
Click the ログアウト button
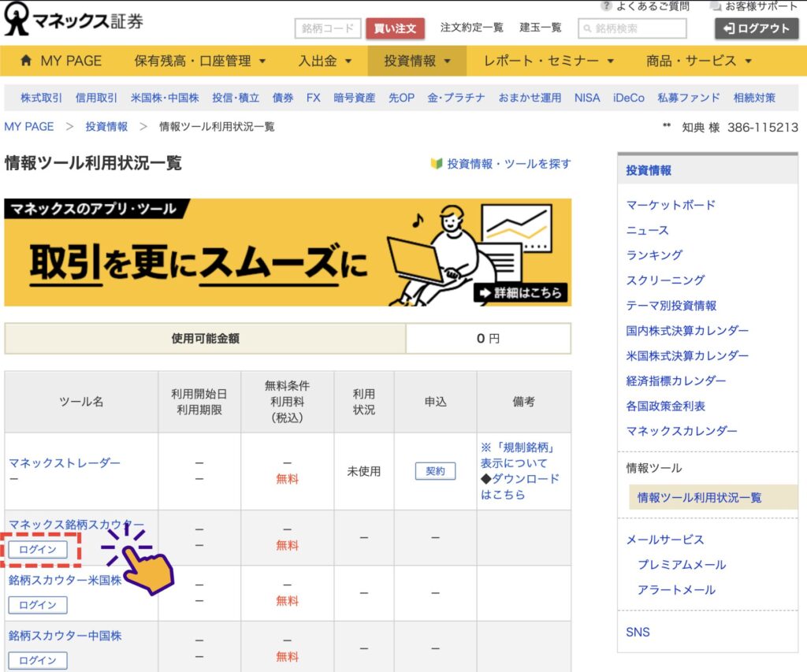pos(757,28)
